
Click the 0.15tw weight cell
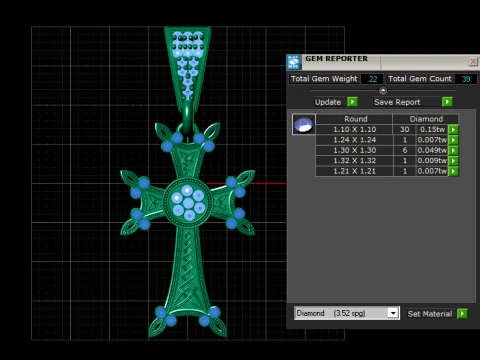click(432, 129)
